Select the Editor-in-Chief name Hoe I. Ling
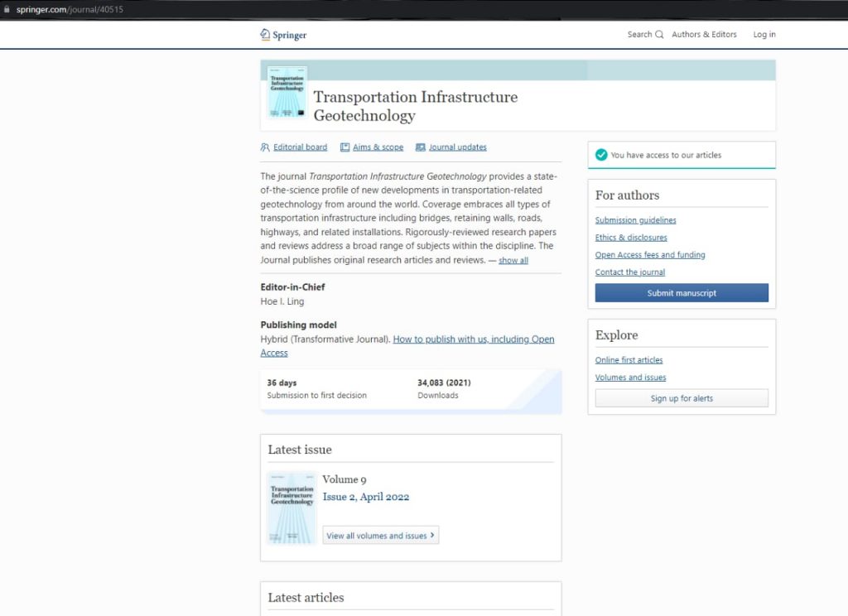The image size is (848, 616). pos(282,301)
